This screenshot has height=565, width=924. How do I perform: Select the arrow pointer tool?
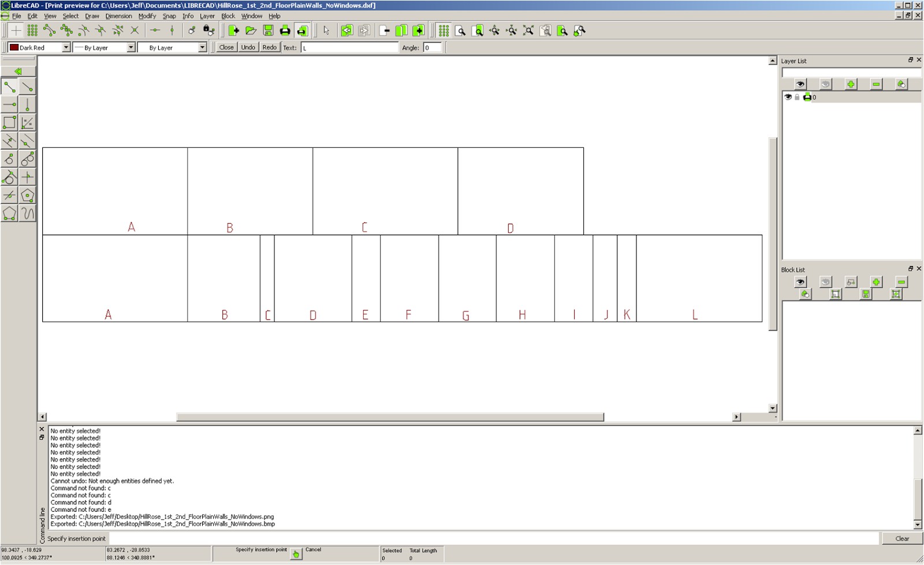[326, 31]
